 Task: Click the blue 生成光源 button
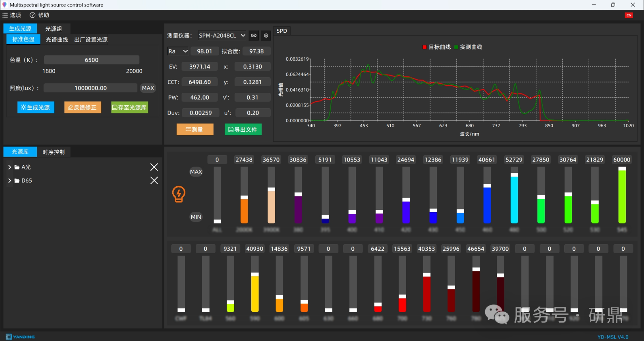click(36, 107)
